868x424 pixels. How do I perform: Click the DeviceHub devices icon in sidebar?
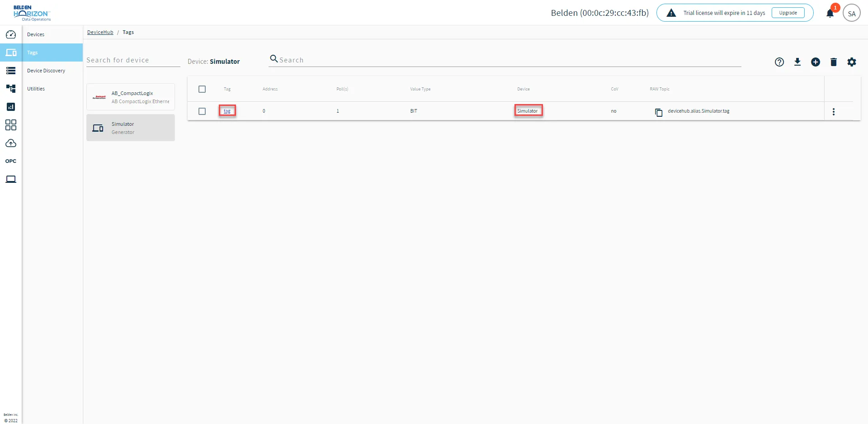pyautogui.click(x=11, y=52)
